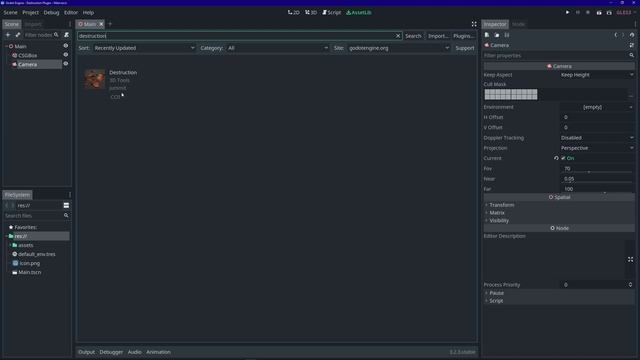Click search files magnifier in FileSystem

tap(66, 216)
